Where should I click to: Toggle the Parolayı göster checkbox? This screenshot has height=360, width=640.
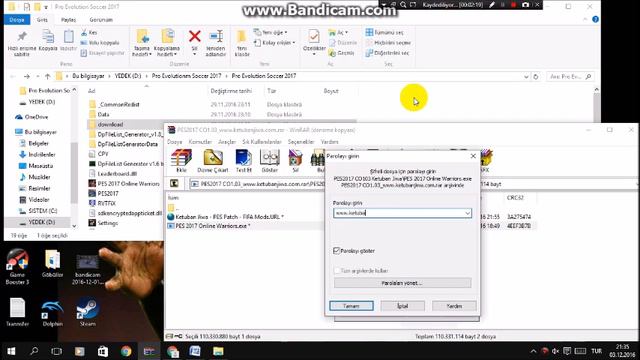pyautogui.click(x=337, y=251)
